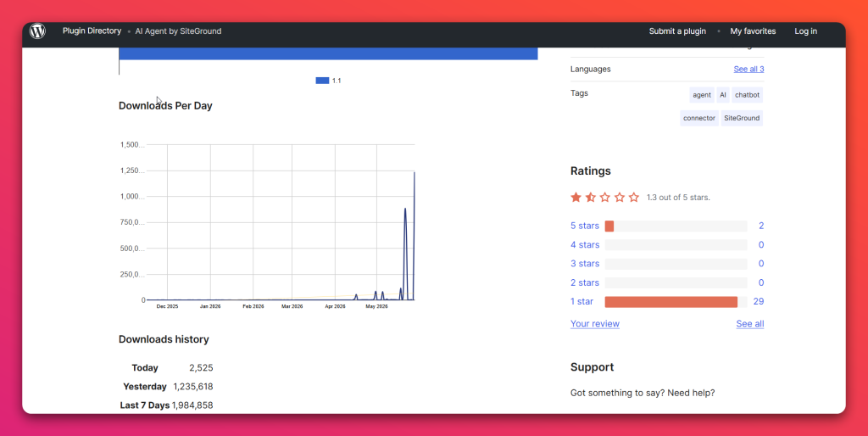Filter reviews by 1 star
Image resolution: width=868 pixels, height=436 pixels.
coord(581,301)
